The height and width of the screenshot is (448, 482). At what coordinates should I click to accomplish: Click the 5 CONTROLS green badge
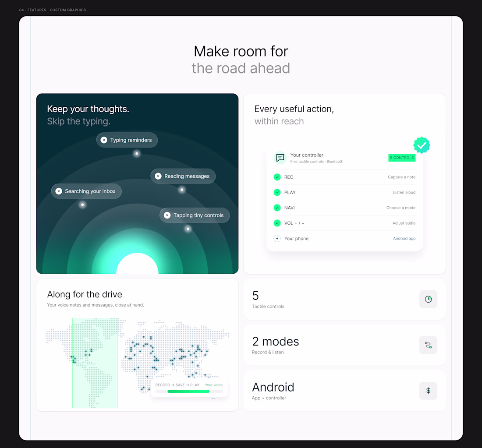(x=402, y=158)
